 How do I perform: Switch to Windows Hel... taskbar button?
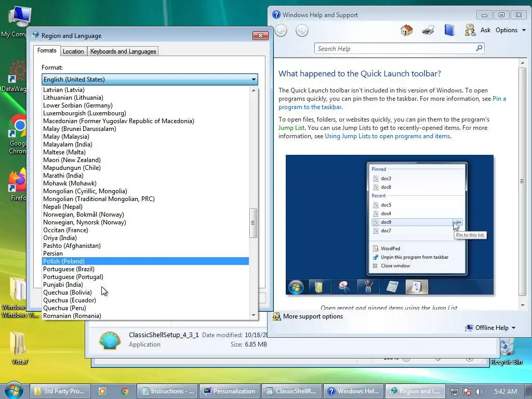coord(353,391)
